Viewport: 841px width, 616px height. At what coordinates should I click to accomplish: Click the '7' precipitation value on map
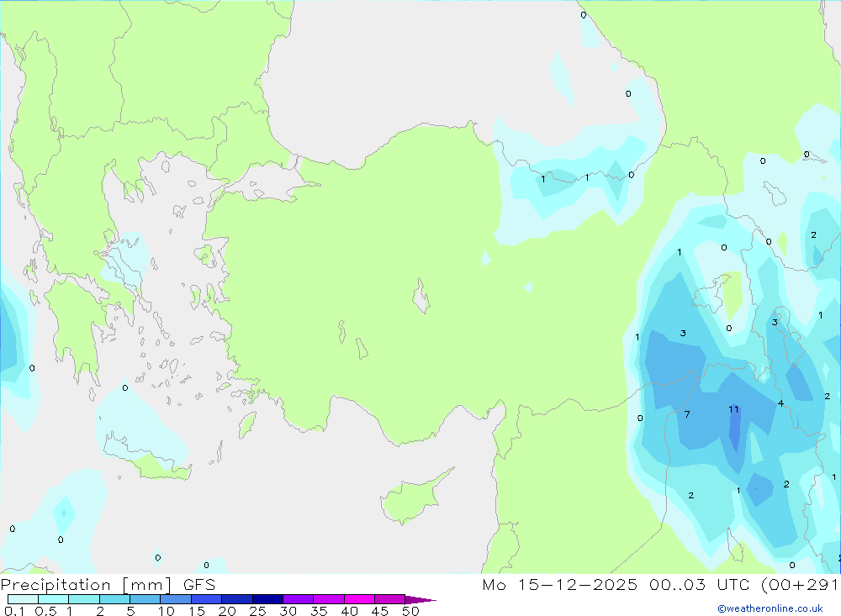[687, 414]
